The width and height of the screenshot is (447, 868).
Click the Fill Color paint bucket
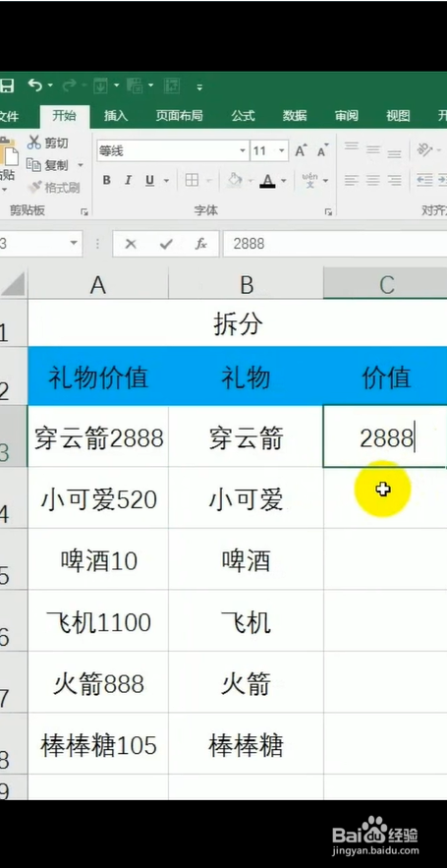click(x=235, y=180)
